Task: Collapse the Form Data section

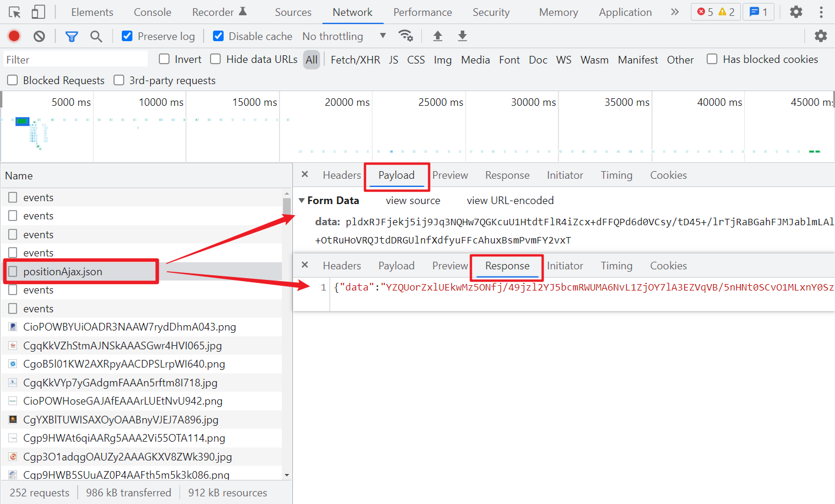Action: pyautogui.click(x=302, y=201)
